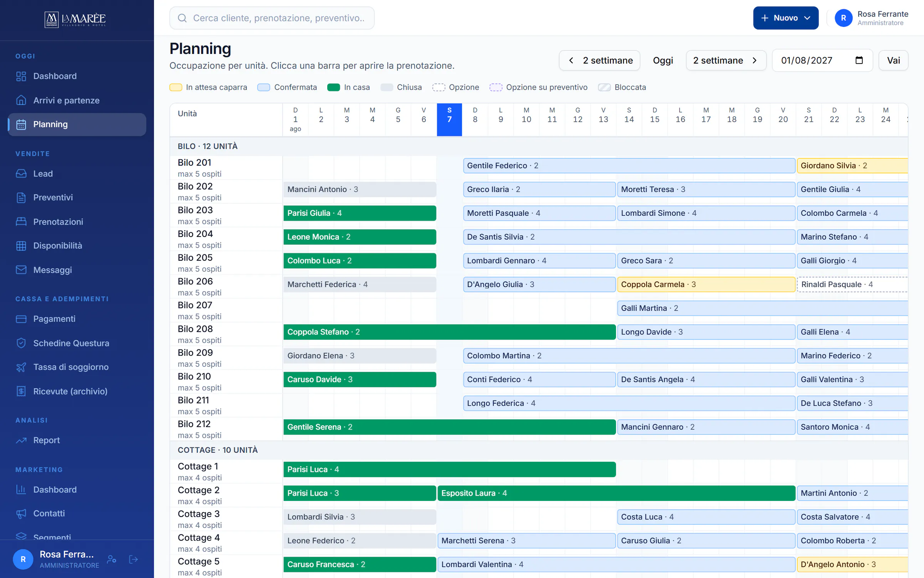Open the Disponibilità grid icon
Viewport: 924px width, 578px height.
[21, 246]
